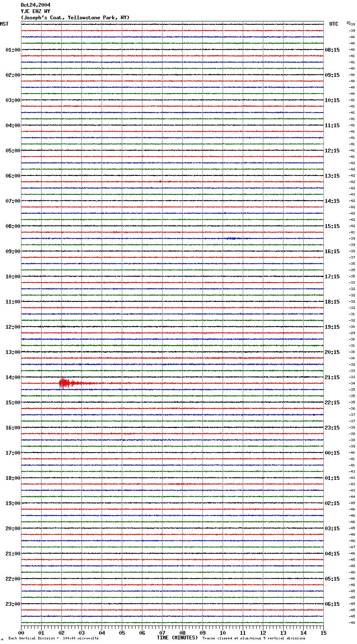The height and width of the screenshot is (644, 357).
Task: Select the "05:00" MST time label
Action: pos(13,151)
